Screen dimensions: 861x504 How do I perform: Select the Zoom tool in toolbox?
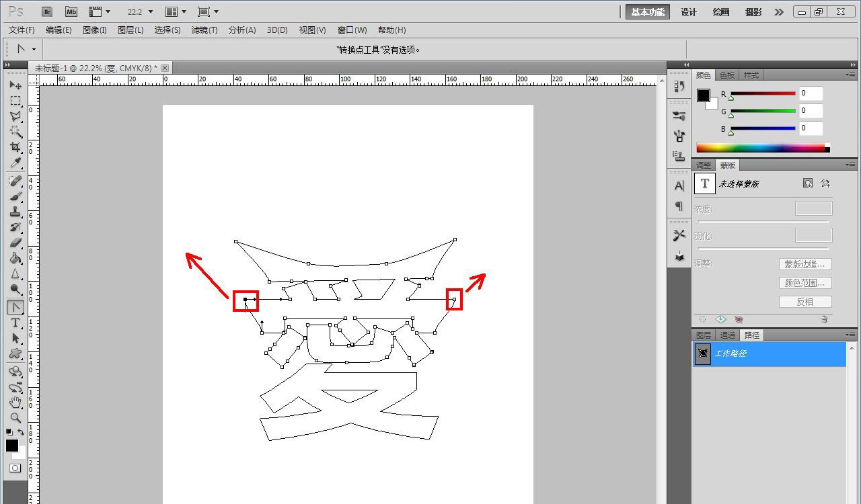pyautogui.click(x=15, y=418)
